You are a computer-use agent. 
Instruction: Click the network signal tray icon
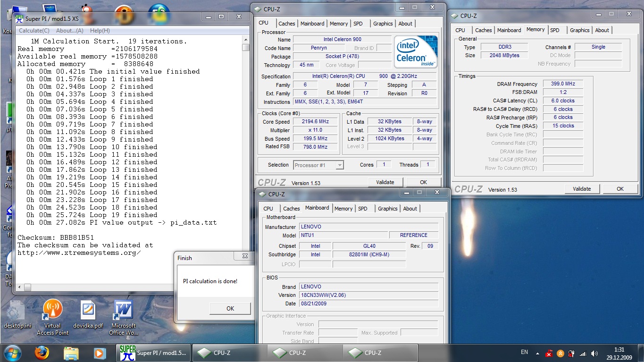(583, 353)
